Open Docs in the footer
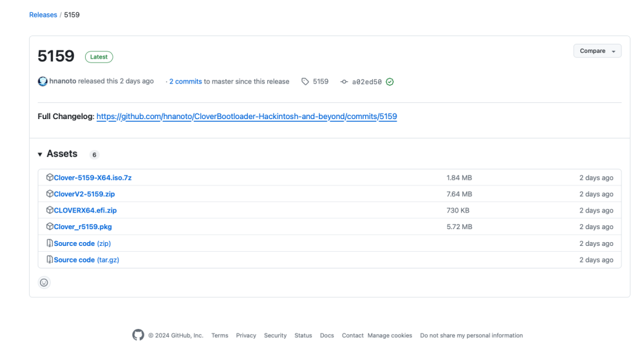The width and height of the screenshot is (644, 356). [x=327, y=335]
